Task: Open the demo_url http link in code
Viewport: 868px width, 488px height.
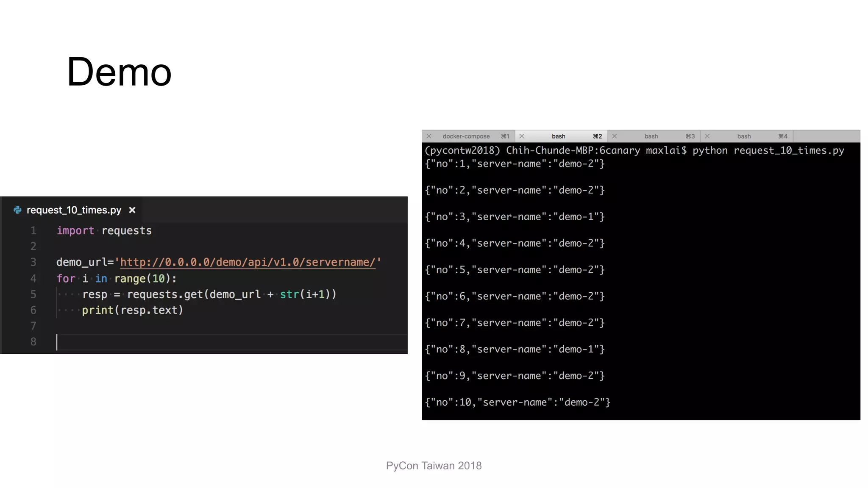Action: [248, 262]
